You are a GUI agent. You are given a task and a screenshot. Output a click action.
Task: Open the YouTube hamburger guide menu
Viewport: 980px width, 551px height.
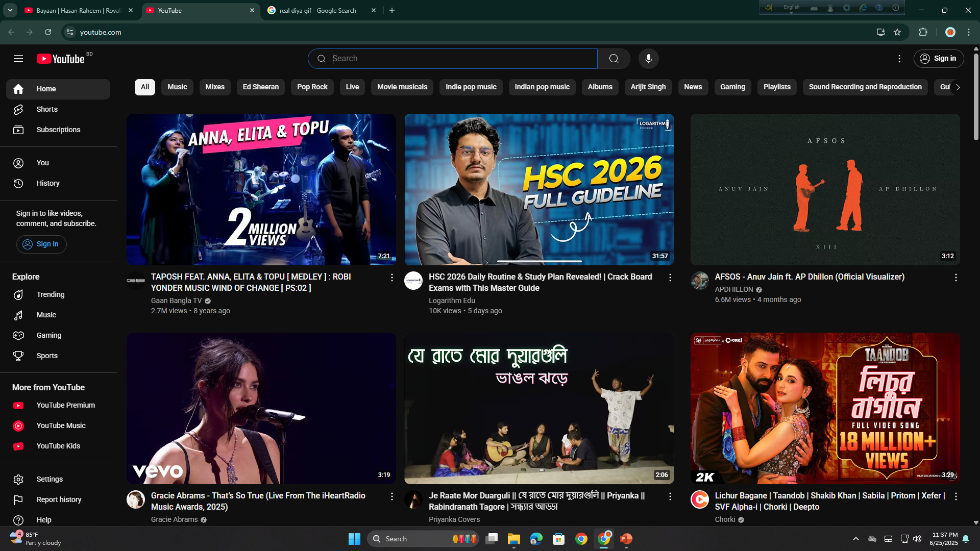(18, 59)
